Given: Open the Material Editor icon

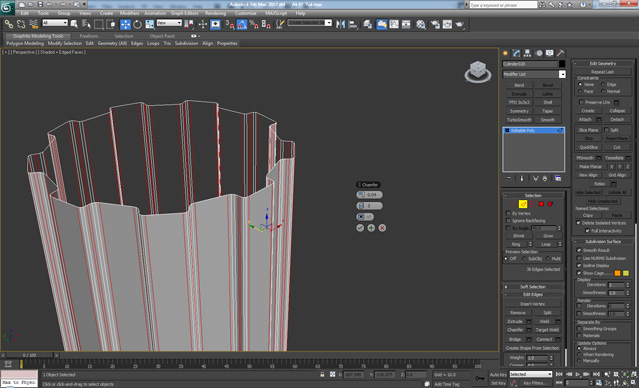Looking at the screenshot, I should (421, 24).
